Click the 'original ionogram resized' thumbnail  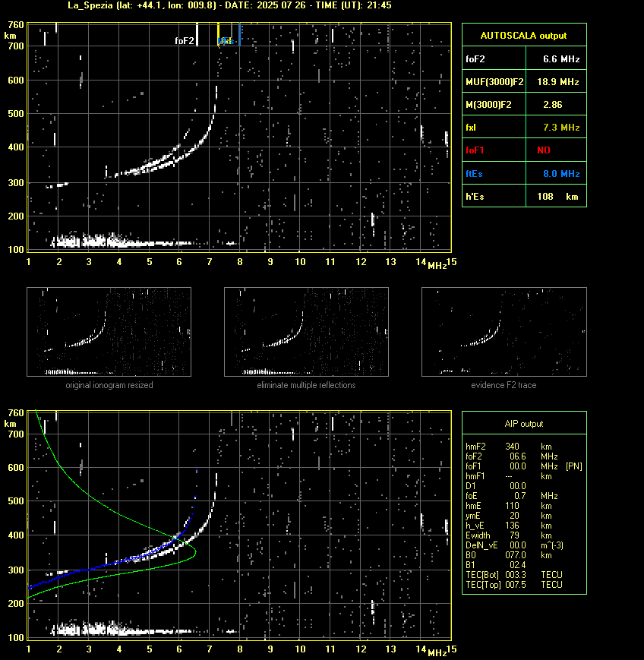point(109,332)
